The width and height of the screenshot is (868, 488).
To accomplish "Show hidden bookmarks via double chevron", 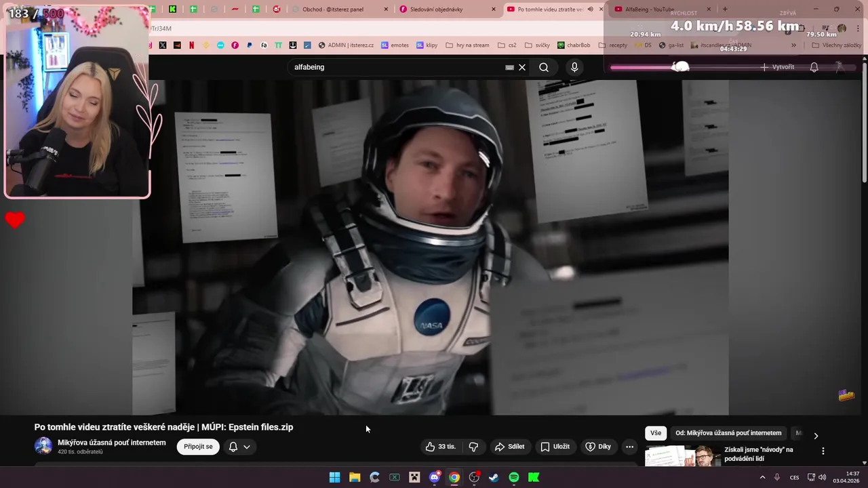I will coord(793,45).
